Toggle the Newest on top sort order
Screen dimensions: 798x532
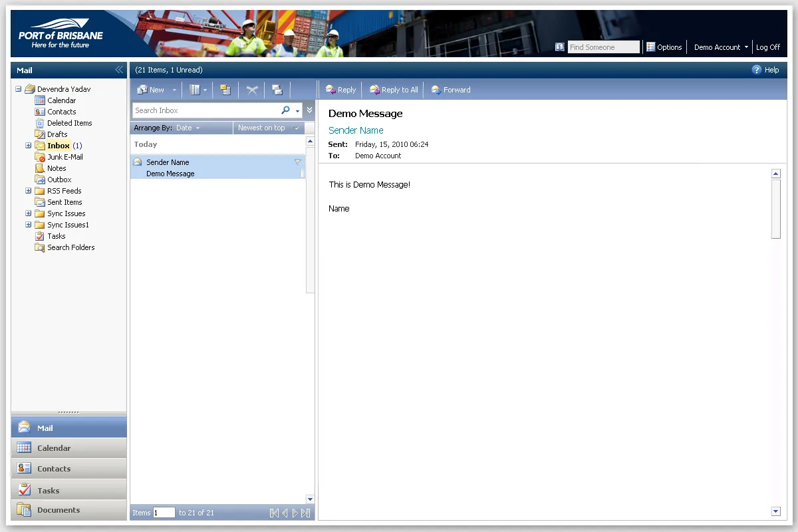(268, 128)
